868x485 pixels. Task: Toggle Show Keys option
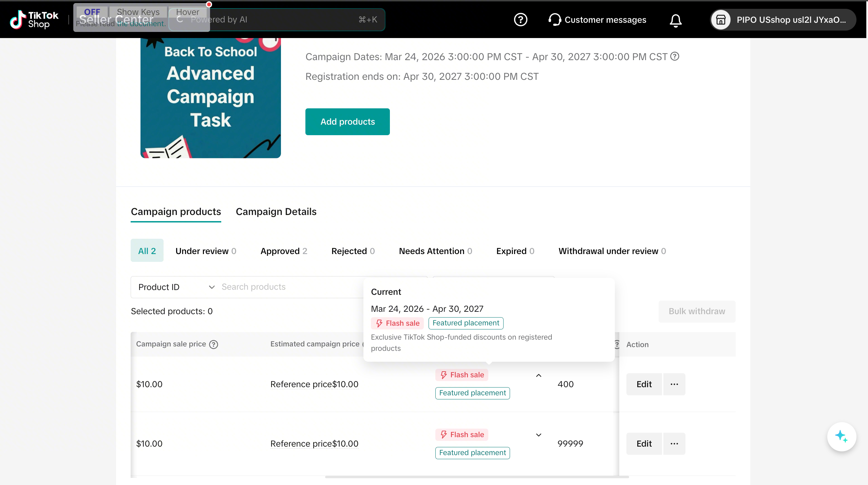tap(138, 12)
